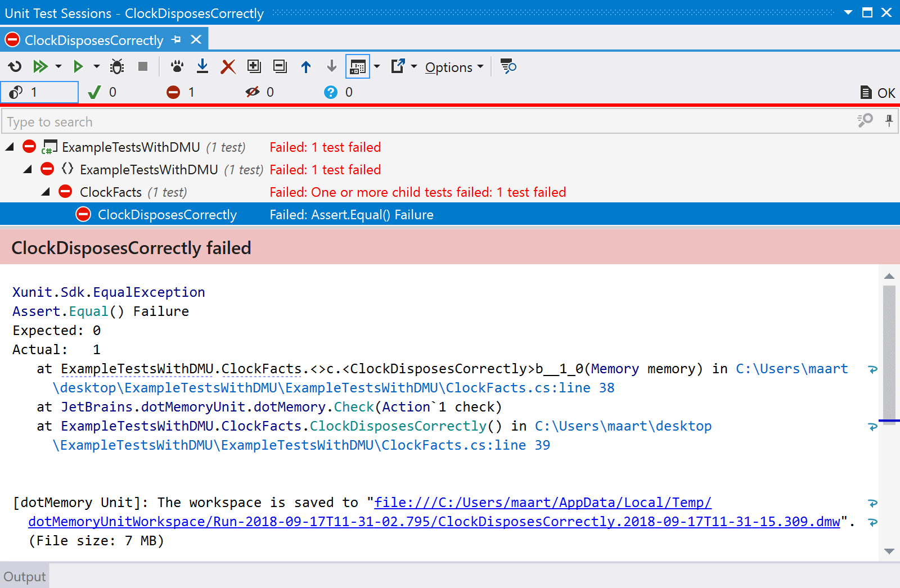900x588 pixels.
Task: Toggle the failed tests filter showing 1
Action: (x=181, y=92)
